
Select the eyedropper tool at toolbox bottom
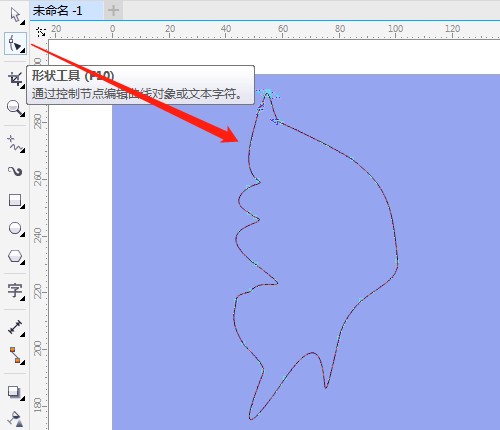[x=15, y=419]
